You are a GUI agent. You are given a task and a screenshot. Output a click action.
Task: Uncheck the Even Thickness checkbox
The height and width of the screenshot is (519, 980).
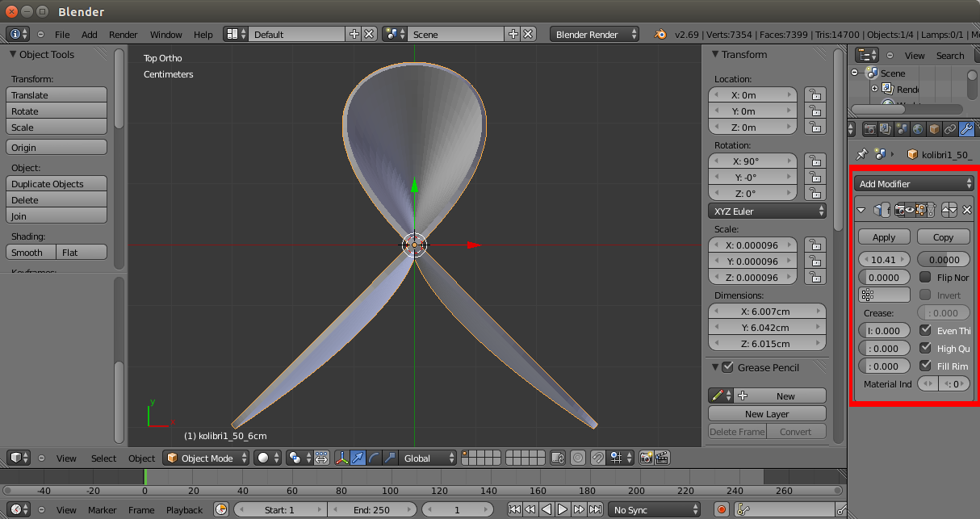click(x=925, y=330)
